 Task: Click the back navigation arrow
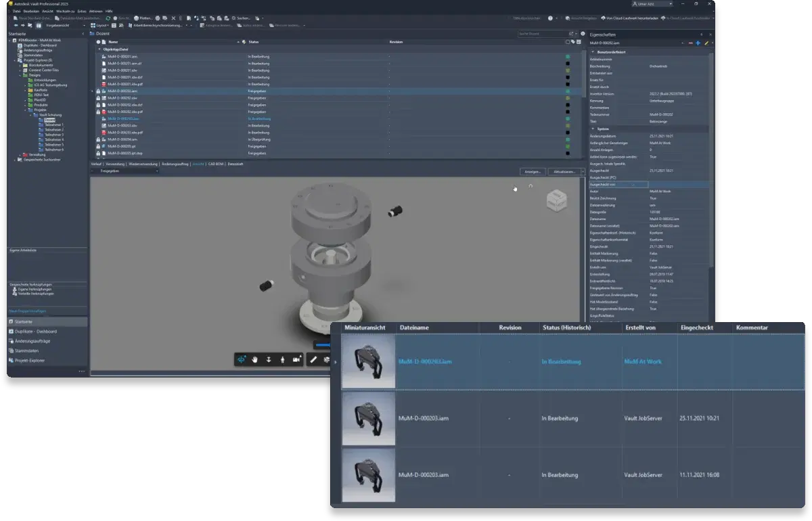tap(16, 25)
